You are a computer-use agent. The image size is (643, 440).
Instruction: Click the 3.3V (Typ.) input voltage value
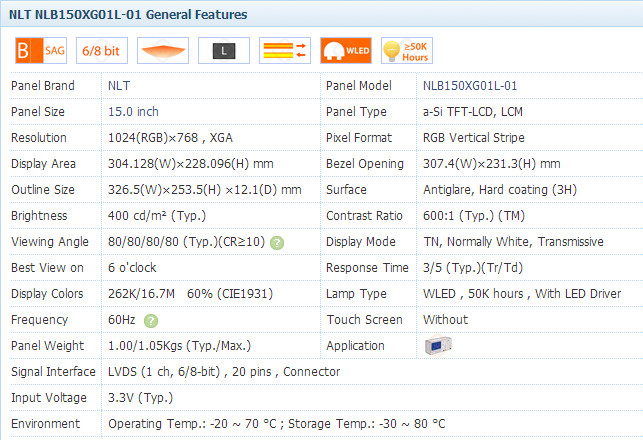pos(140,398)
